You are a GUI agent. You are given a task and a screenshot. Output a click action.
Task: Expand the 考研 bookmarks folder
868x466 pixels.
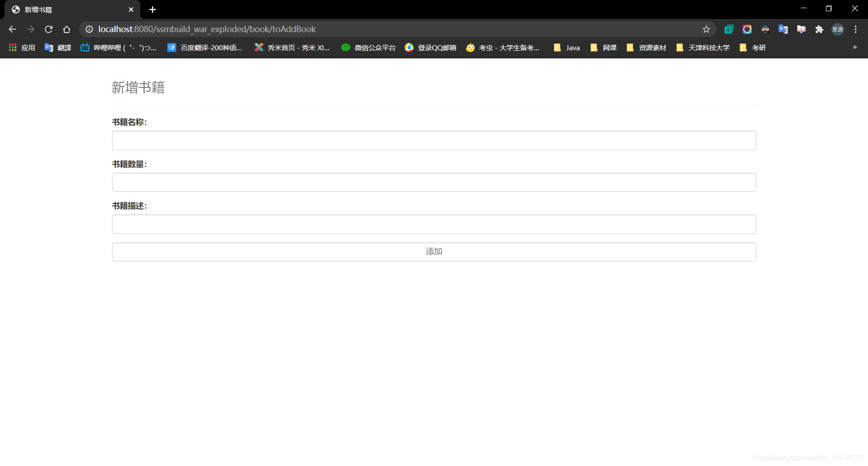(752, 48)
